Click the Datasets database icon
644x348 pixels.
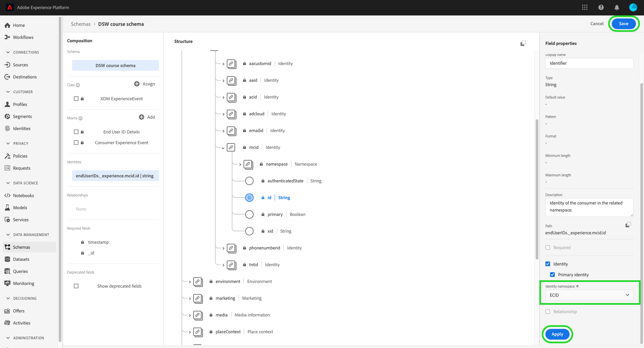pos(7,259)
